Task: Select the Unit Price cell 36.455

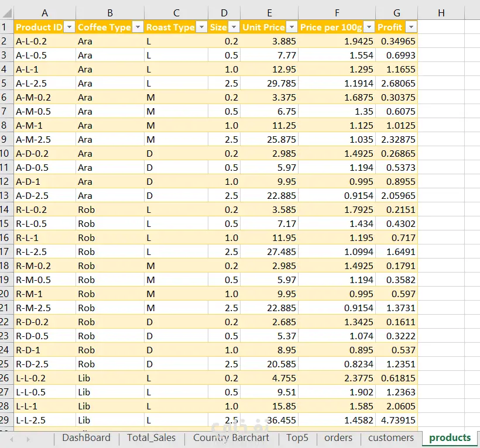Action: (x=269, y=420)
